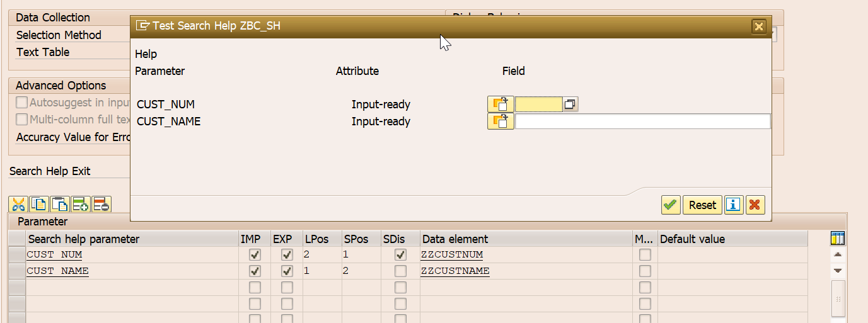Click the CUST_NUM input field
868x323 pixels.
(539, 105)
